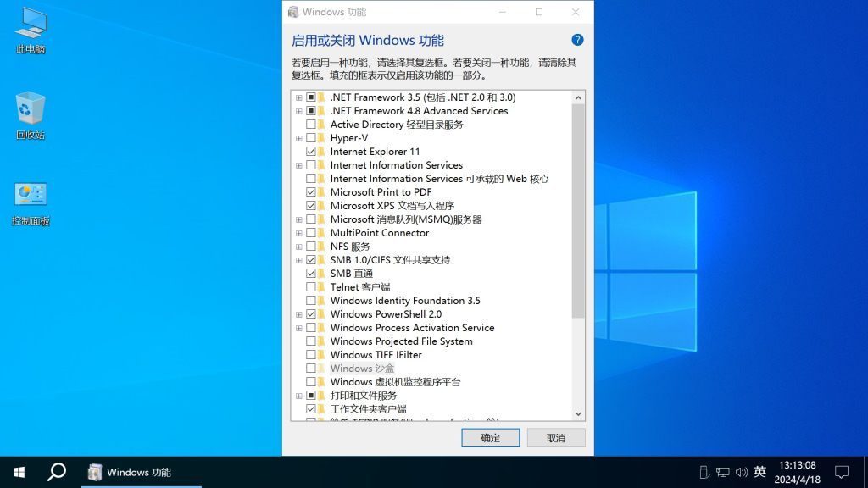The image size is (868, 488).
Task: Expand the NFS 服务 node
Action: click(298, 246)
